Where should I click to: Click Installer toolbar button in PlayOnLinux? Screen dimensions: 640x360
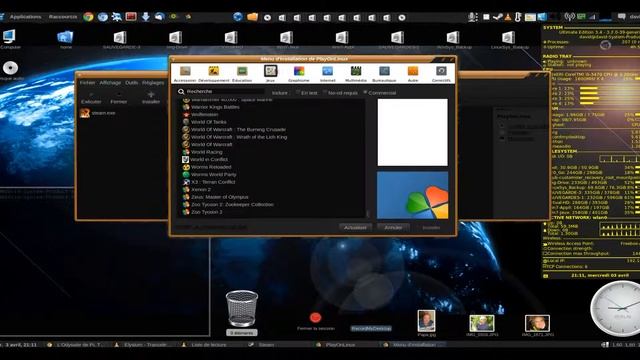[151, 98]
